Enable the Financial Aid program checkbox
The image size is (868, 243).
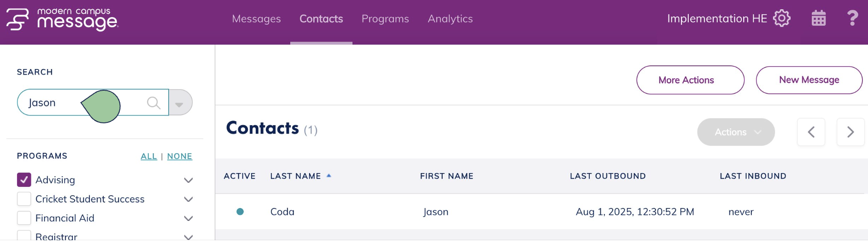[x=24, y=218]
